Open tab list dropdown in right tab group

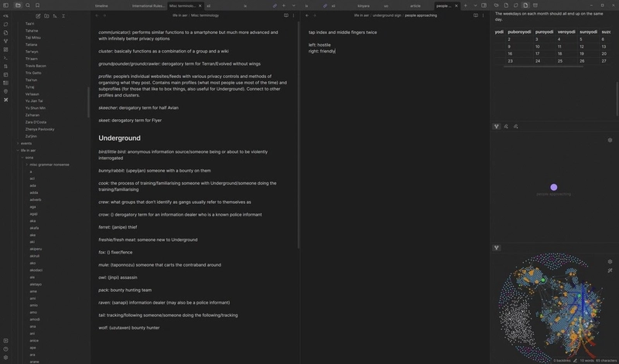coord(475,5)
